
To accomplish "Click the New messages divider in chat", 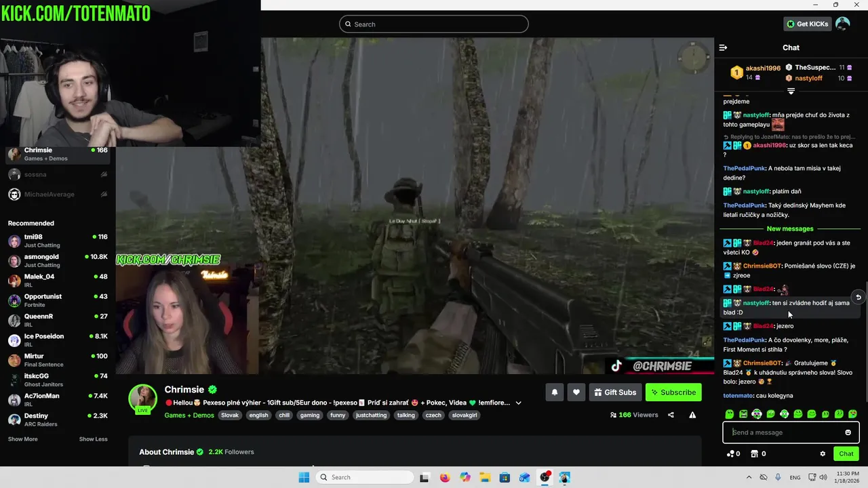I will pyautogui.click(x=790, y=229).
